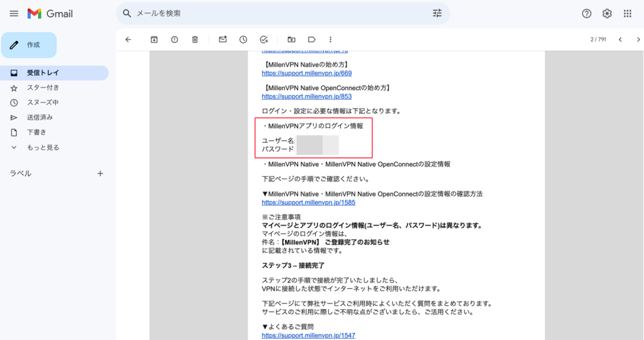Mark as unread using the envelope icon

coord(223,40)
